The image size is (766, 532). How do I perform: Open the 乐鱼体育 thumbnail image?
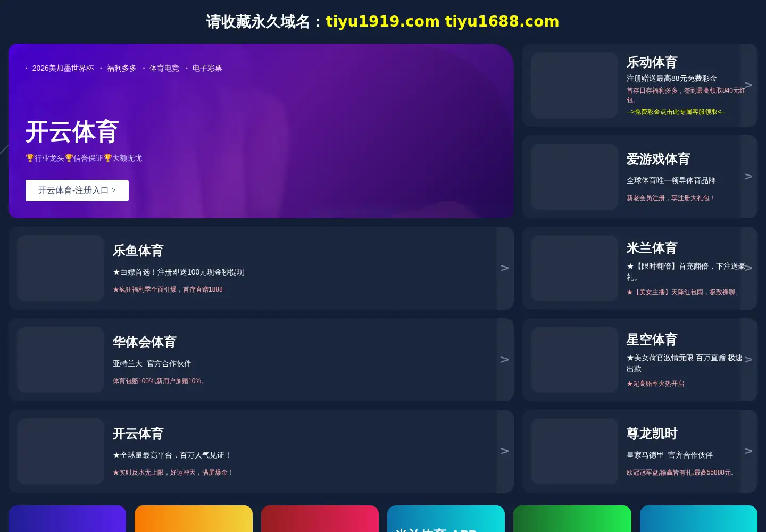pos(61,268)
